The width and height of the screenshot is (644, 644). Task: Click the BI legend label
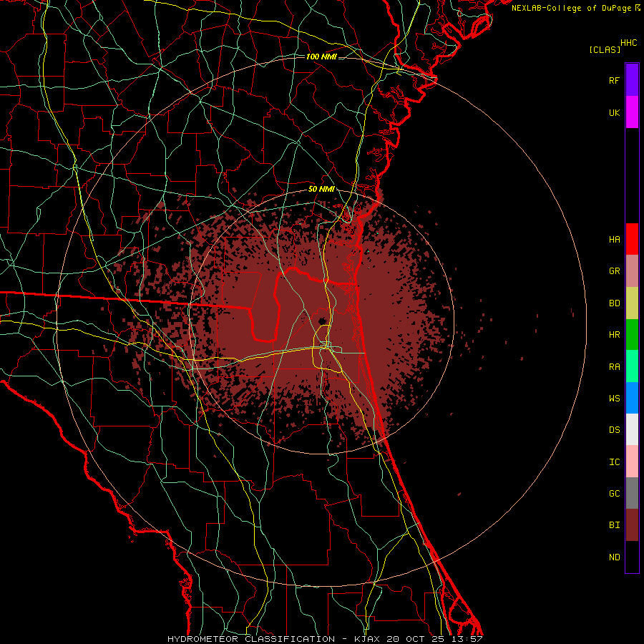point(614,525)
